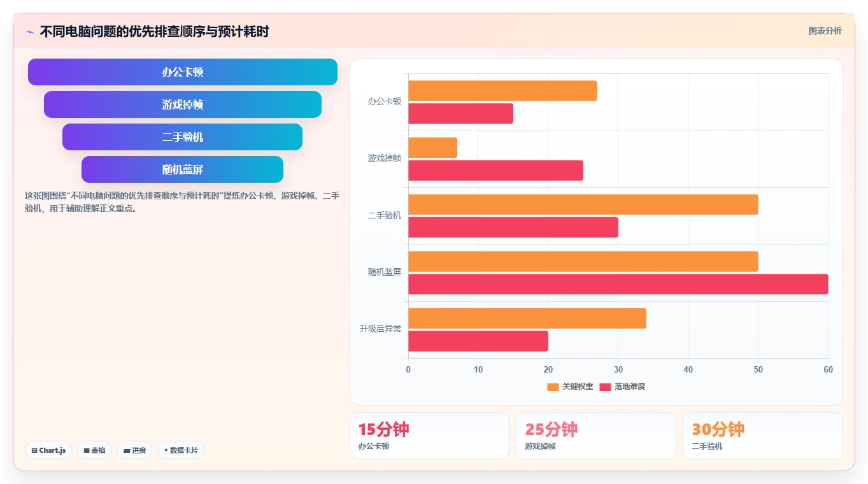
Task: Click the x-axis value 30
Action: coord(618,369)
